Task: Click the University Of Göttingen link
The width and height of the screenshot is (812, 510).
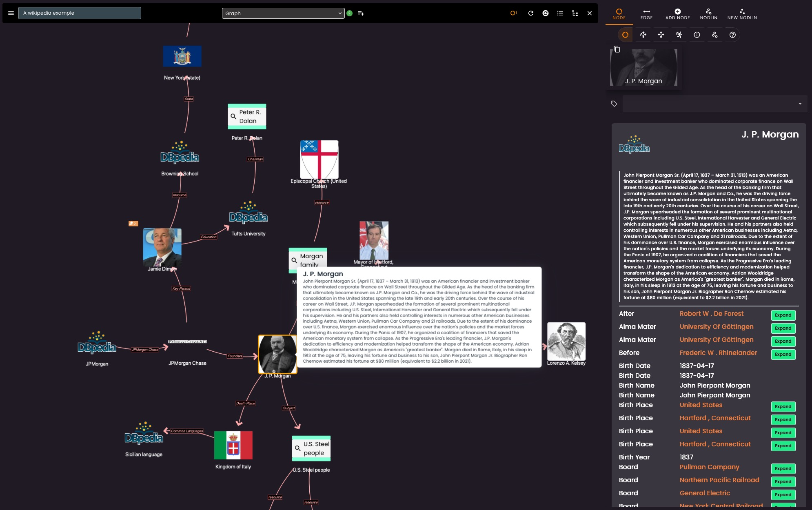Action: (716, 326)
